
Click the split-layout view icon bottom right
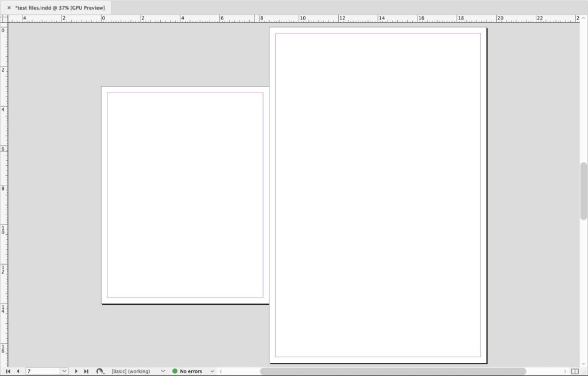(574, 371)
